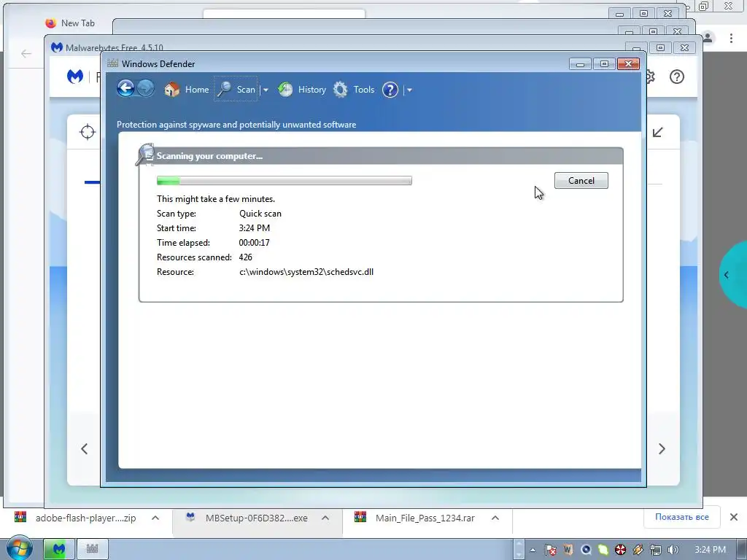Expand the help options dropdown arrow

tap(409, 90)
